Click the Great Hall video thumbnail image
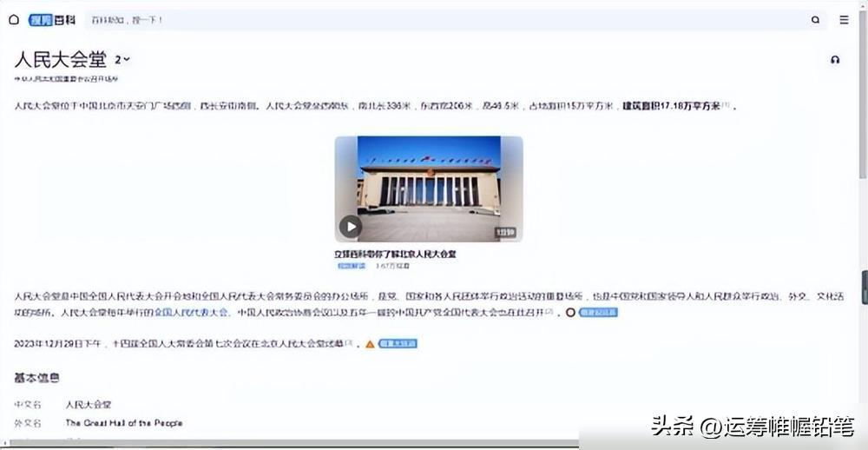868x450 pixels. coord(429,182)
